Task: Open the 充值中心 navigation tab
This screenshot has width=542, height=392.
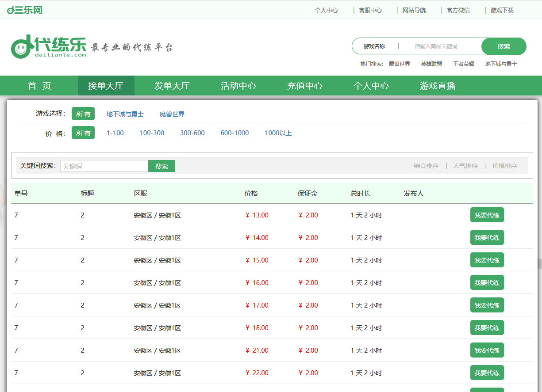Action: point(305,86)
